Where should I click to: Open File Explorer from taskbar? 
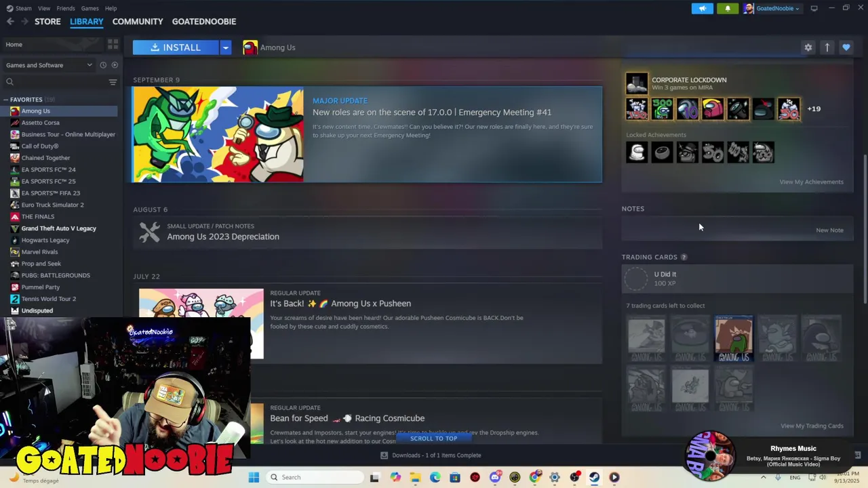[x=415, y=477]
